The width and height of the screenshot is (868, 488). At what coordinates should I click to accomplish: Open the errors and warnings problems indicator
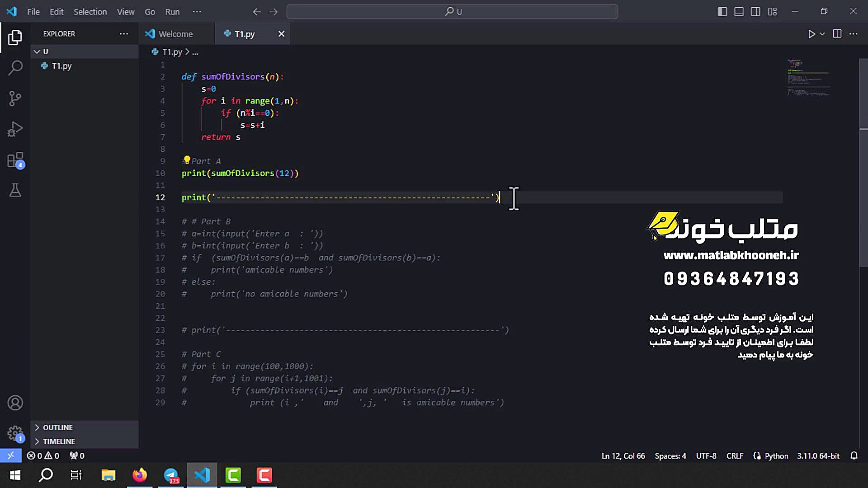pos(43,455)
